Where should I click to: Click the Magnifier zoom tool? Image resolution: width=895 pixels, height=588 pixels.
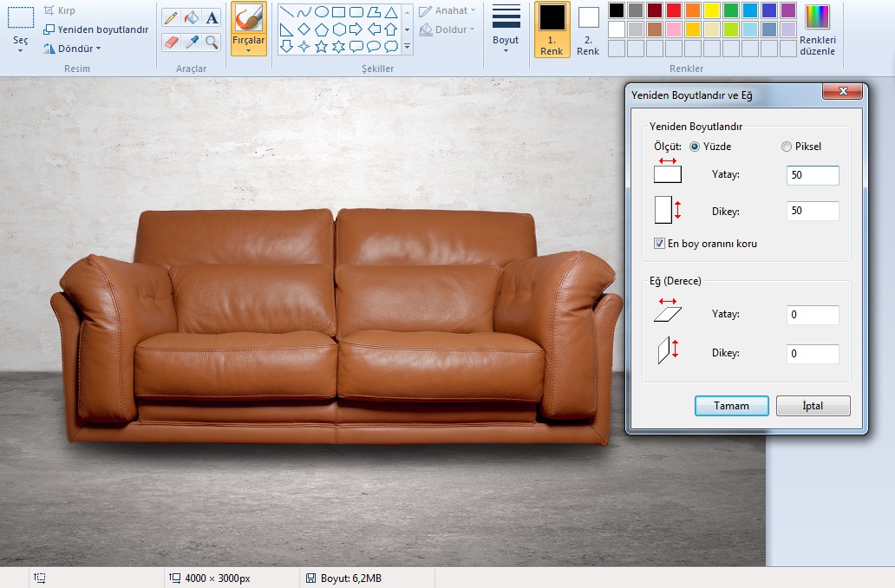212,42
